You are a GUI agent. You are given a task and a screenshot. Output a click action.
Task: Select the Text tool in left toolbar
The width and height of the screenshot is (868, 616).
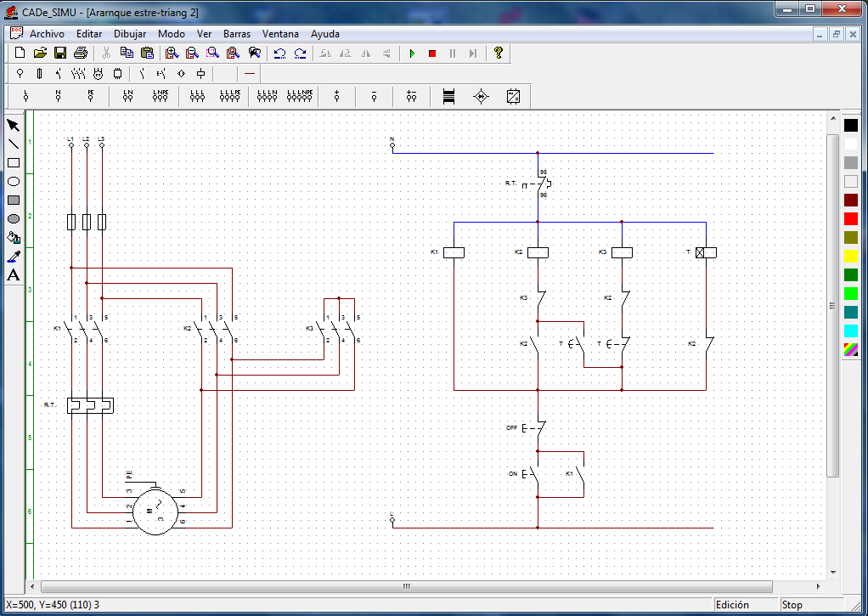point(14,275)
